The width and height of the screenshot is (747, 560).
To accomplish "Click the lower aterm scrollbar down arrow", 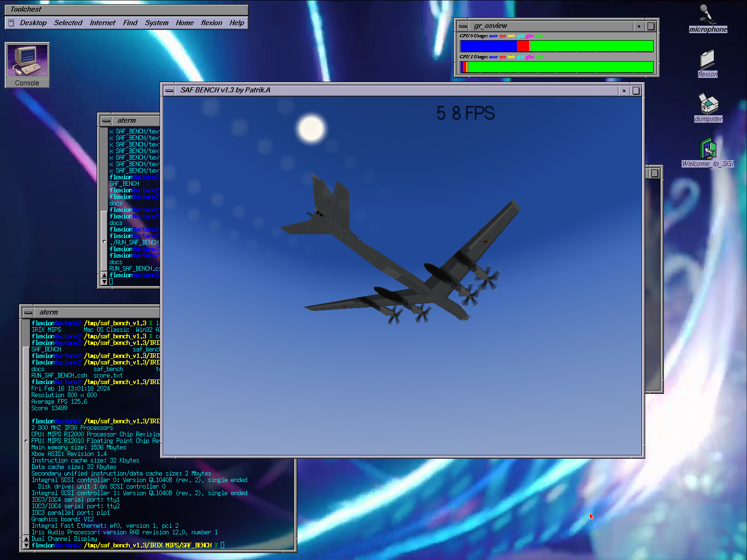I will [x=26, y=545].
